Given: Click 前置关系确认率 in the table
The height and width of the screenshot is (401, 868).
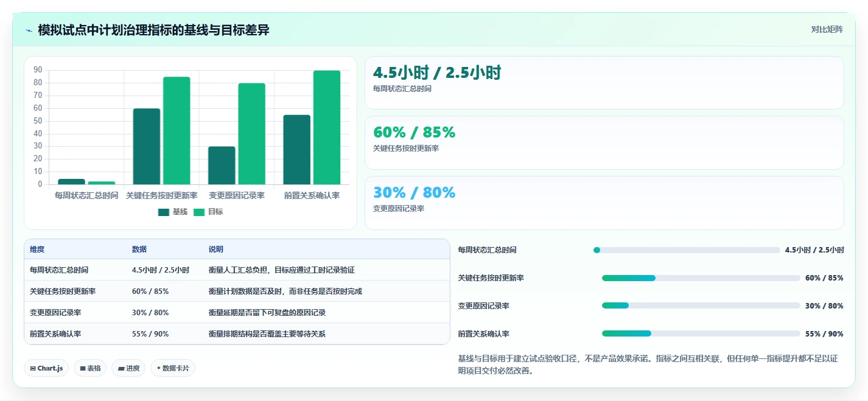Looking at the screenshot, I should (55, 334).
